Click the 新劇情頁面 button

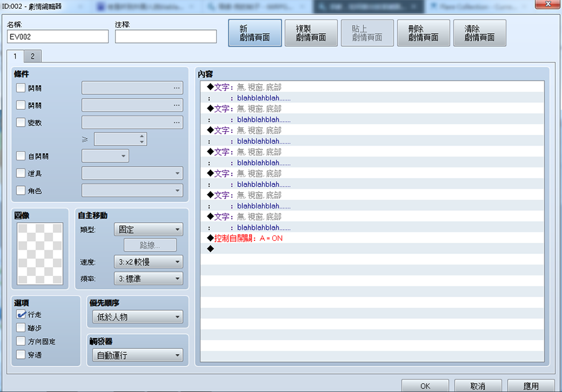(255, 33)
